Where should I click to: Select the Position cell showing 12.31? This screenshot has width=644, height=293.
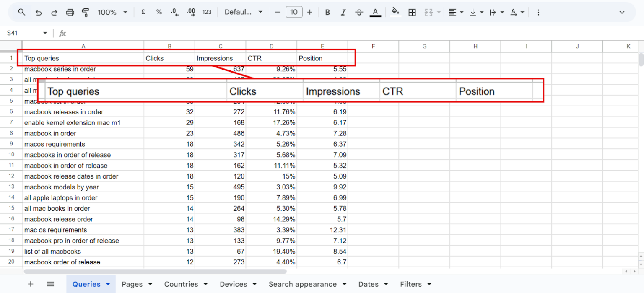pyautogui.click(x=322, y=230)
